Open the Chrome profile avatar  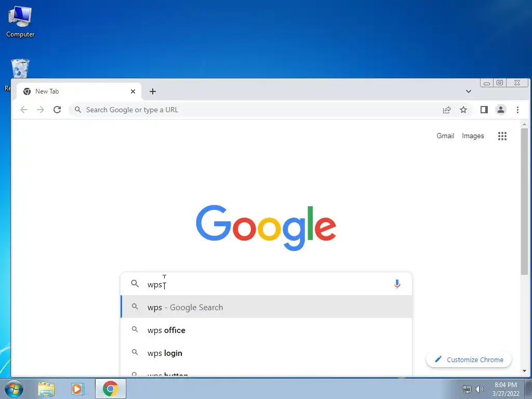click(500, 110)
